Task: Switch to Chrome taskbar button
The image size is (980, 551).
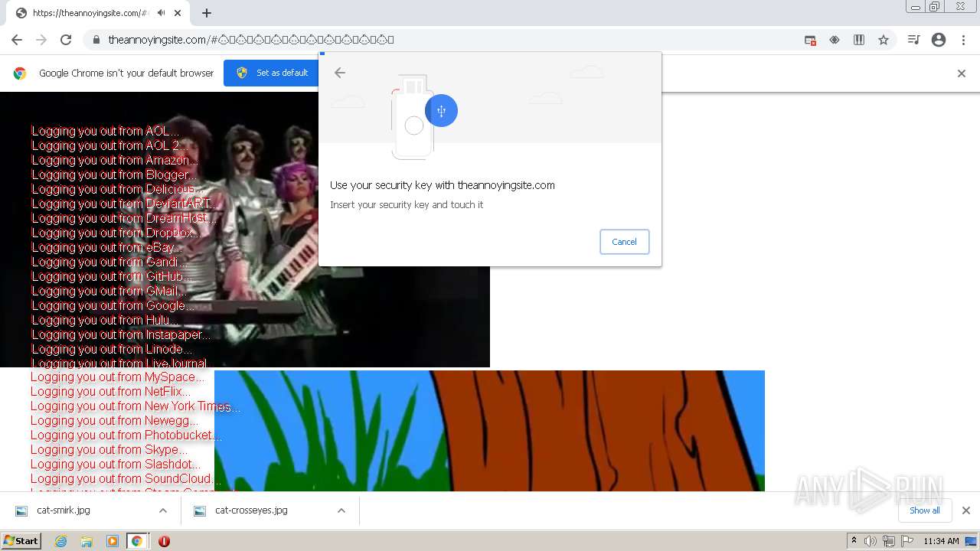Action: pos(137,541)
